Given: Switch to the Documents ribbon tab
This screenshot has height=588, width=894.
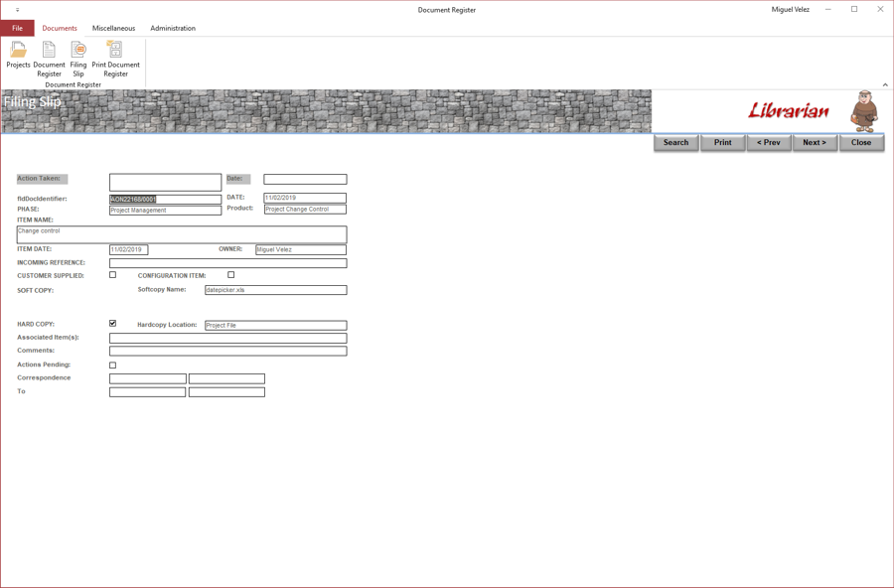Looking at the screenshot, I should point(60,28).
